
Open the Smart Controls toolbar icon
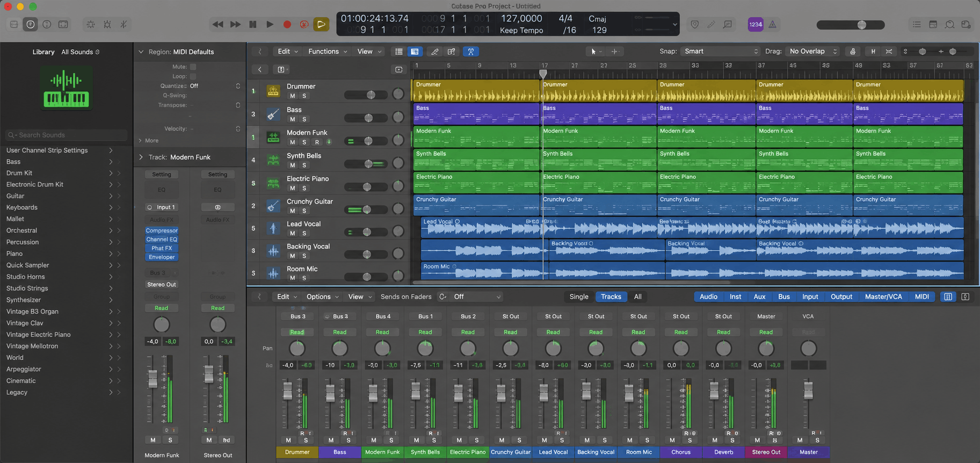tap(91, 24)
